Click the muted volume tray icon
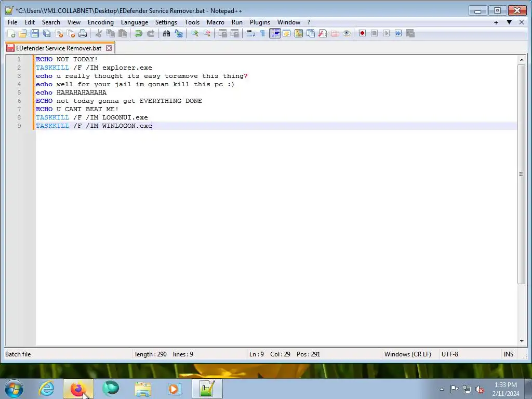The image size is (532, 399). 480,389
